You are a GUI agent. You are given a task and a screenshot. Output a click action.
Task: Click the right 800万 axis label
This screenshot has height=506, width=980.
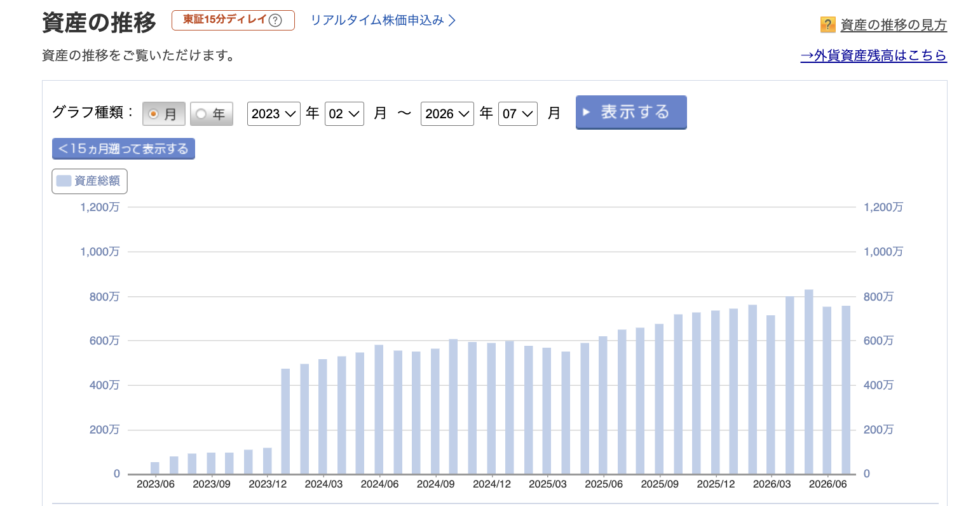(x=878, y=297)
